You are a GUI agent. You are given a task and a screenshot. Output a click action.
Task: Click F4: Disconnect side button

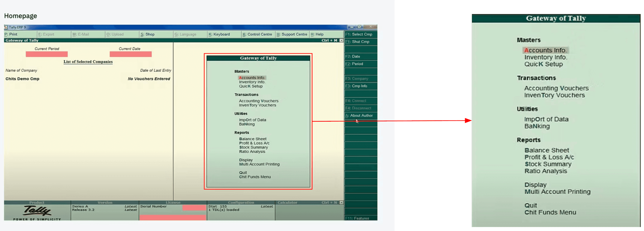361,108
